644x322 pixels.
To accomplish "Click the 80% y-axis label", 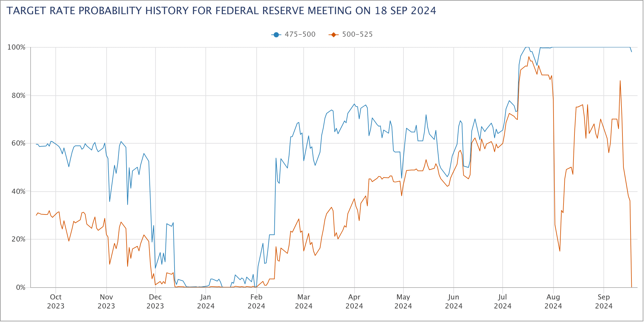I will [x=19, y=95].
